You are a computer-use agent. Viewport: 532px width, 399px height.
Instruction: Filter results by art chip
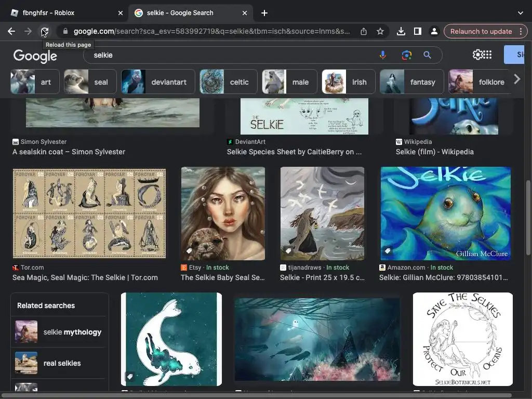coord(35,82)
